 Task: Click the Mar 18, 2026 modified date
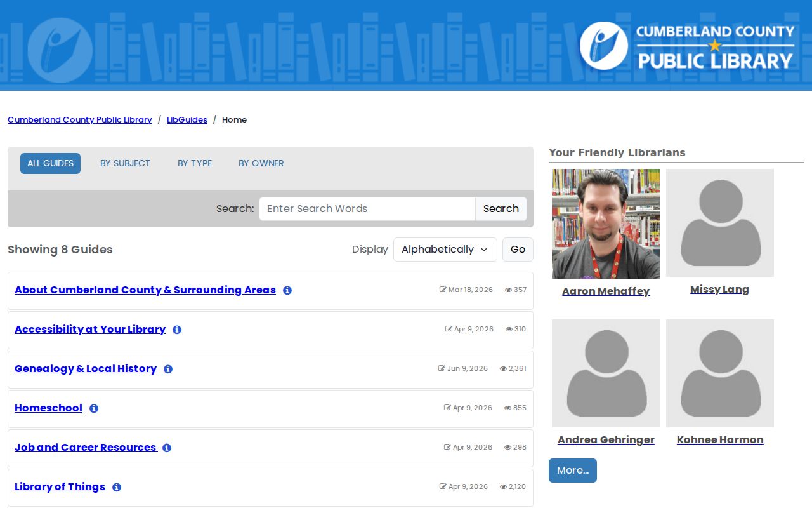coord(466,290)
